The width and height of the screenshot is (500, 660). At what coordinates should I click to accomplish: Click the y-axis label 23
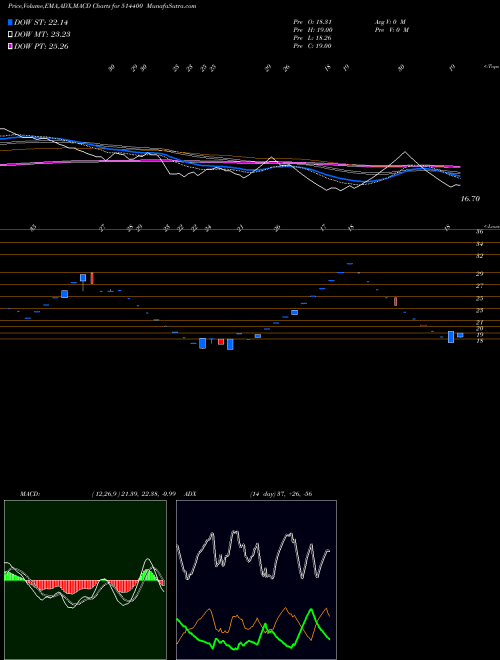pos(479,311)
